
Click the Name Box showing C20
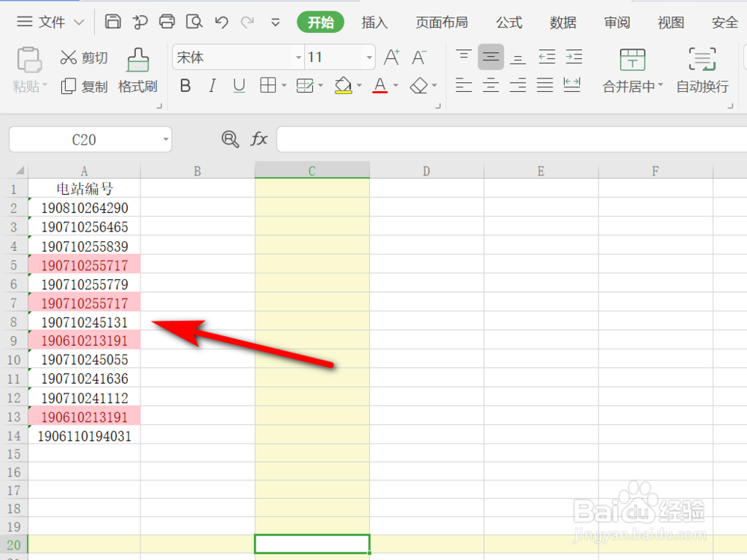click(x=84, y=140)
